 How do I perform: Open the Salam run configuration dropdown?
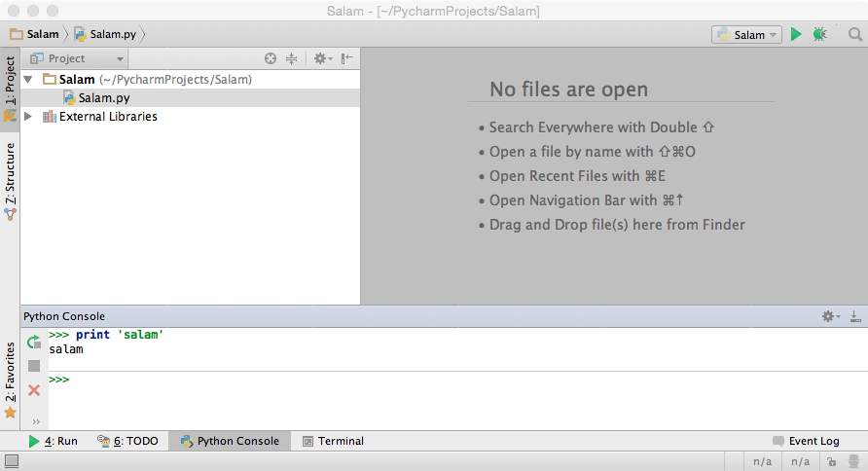point(747,34)
